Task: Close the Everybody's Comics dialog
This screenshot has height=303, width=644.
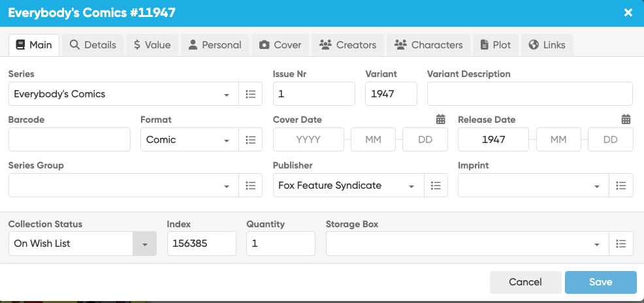Action: coord(628,12)
